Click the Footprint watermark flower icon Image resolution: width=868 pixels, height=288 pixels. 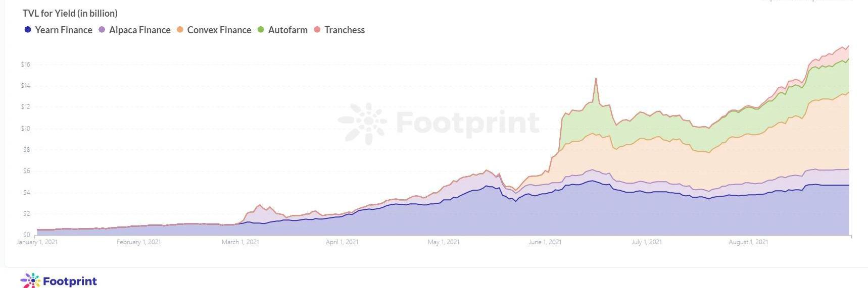(x=363, y=123)
